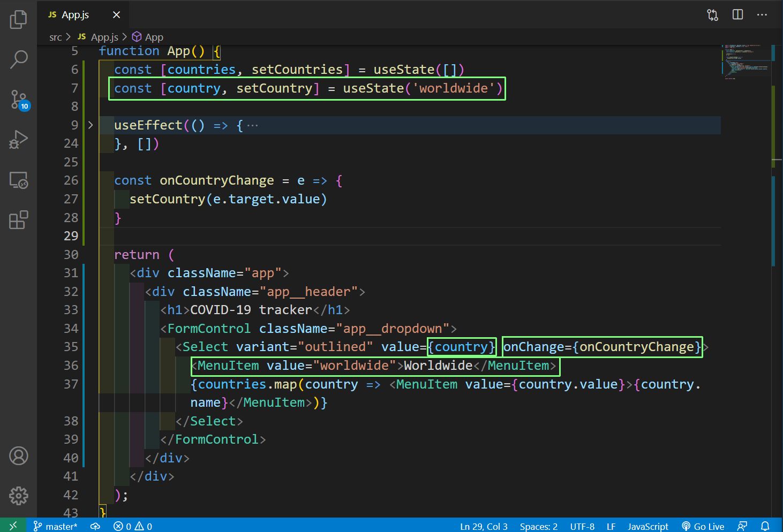Click on COVID-19 tracker heading text
Viewport: 783px width, 532px height.
[251, 310]
